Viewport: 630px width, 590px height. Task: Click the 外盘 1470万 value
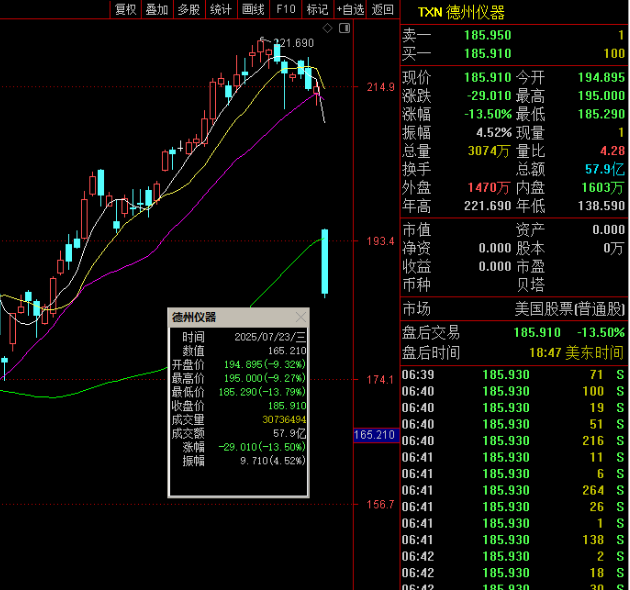[489, 188]
